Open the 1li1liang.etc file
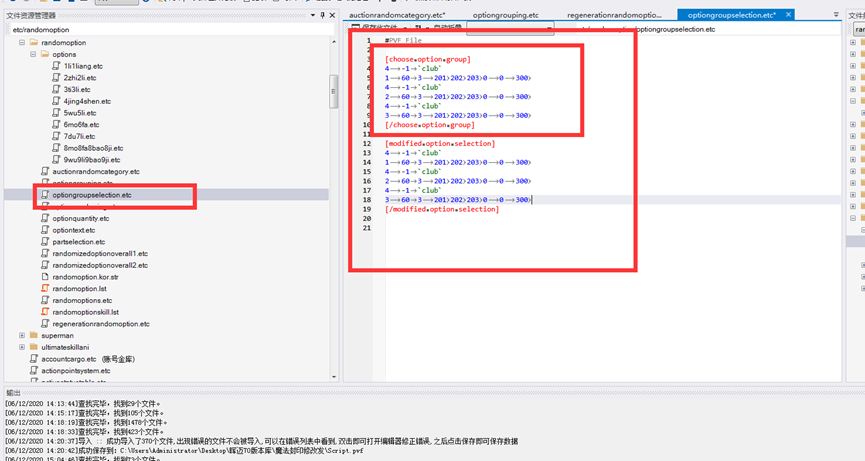This screenshot has height=461, width=865. 82,66
